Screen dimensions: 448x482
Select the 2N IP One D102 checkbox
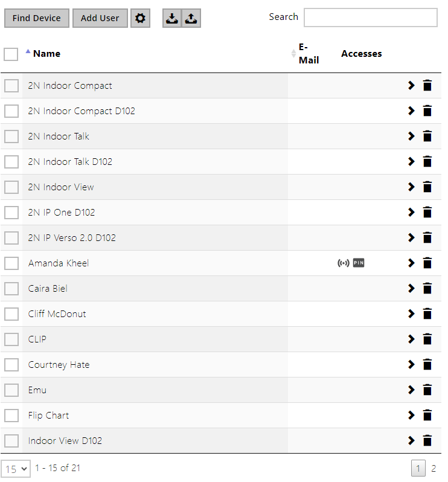tap(11, 212)
